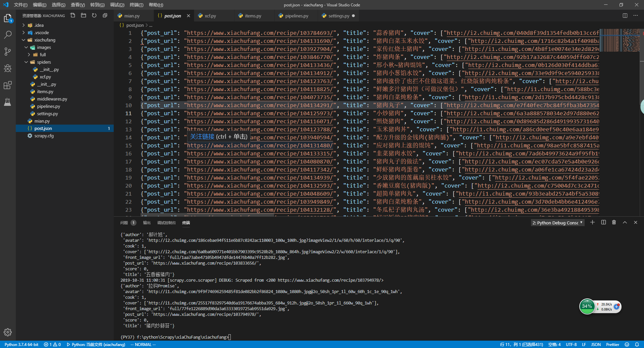The image size is (644, 348).
Task: Split the terminal panel
Action: (603, 222)
